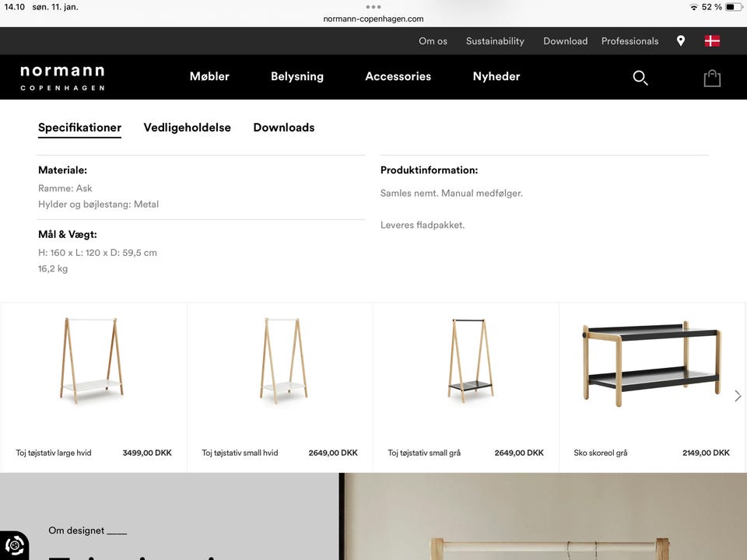Open the Downloads tab
The image size is (747, 560).
click(284, 127)
